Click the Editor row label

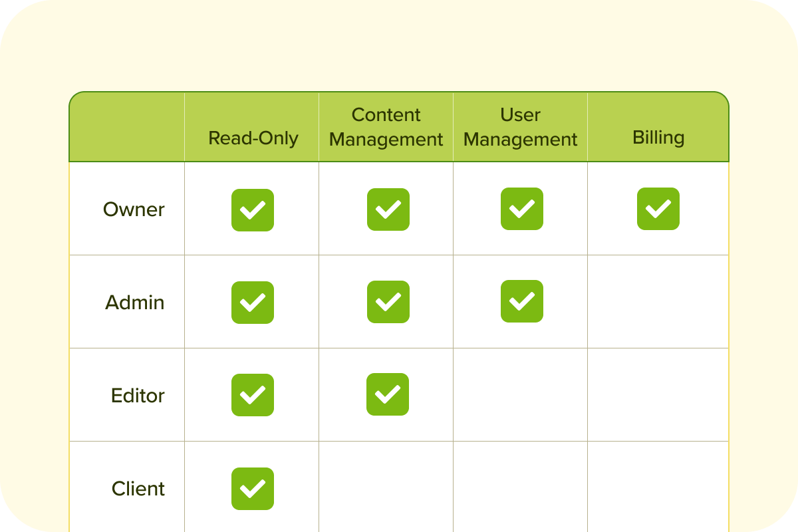[x=138, y=396]
